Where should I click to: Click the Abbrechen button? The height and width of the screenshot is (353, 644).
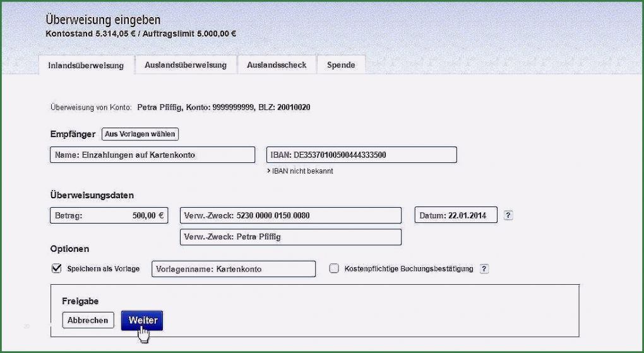coord(88,320)
